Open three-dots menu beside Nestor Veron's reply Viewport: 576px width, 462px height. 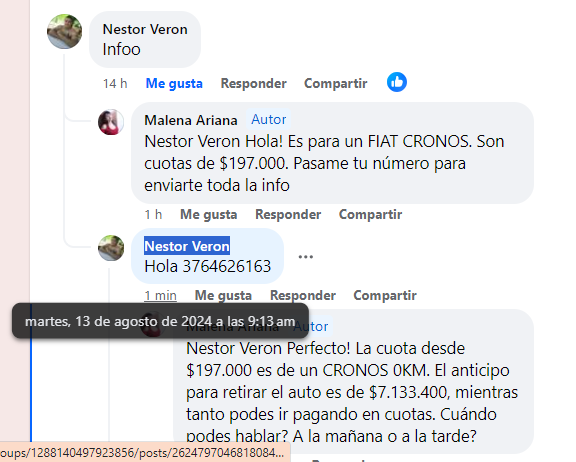click(x=306, y=257)
